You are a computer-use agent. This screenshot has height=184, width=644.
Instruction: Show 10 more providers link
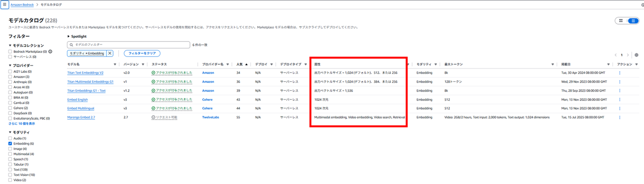pyautogui.click(x=22, y=123)
